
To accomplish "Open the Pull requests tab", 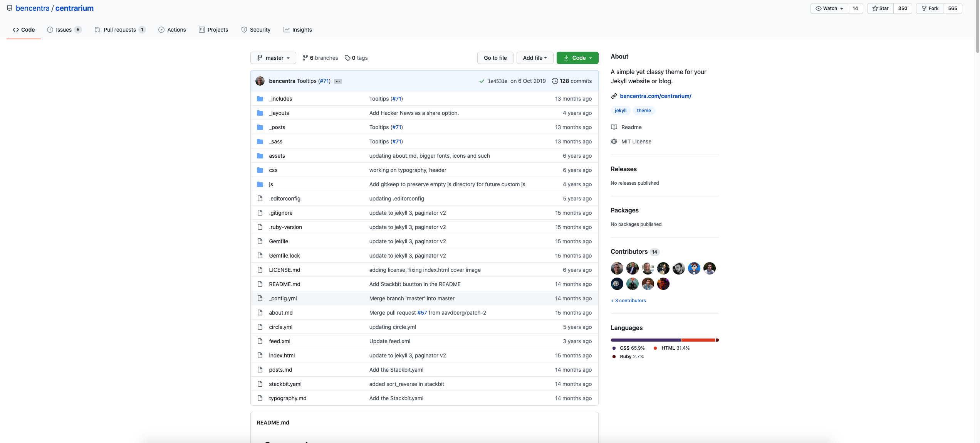I will [120, 30].
